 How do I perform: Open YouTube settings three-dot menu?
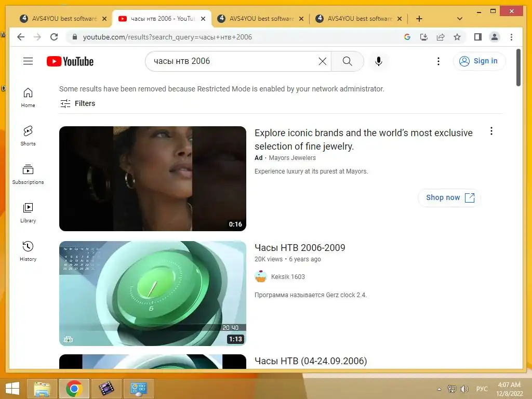pos(438,61)
